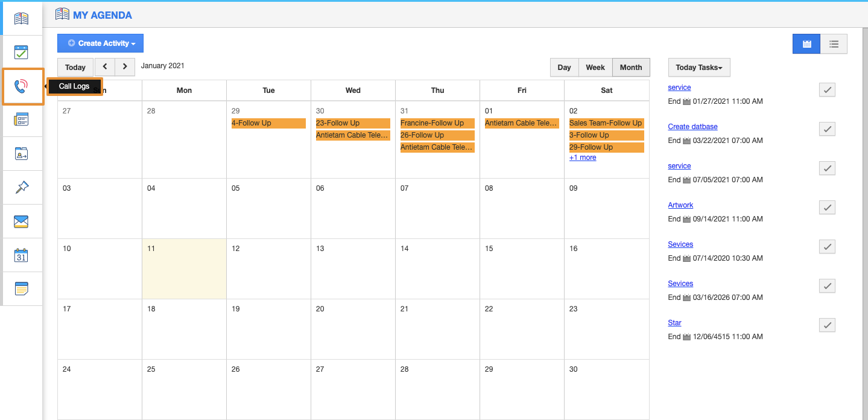Open the email envelope sidebar icon
Screen dimensions: 868x420
pyautogui.click(x=21, y=221)
